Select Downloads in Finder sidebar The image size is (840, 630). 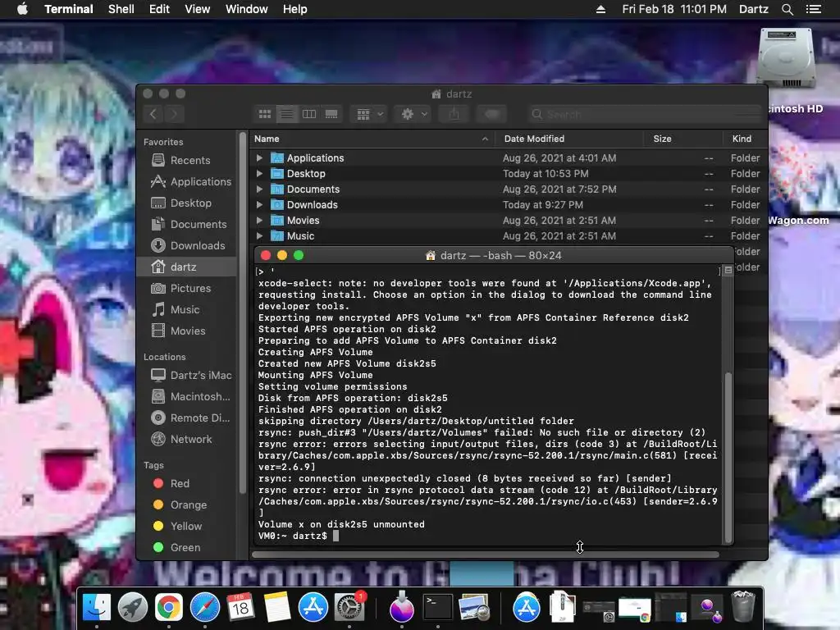186,245
